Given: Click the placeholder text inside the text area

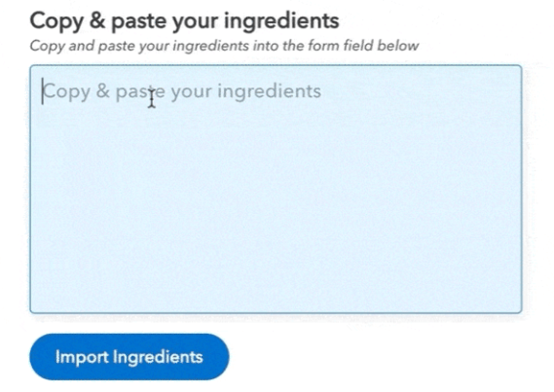Looking at the screenshot, I should [x=182, y=91].
